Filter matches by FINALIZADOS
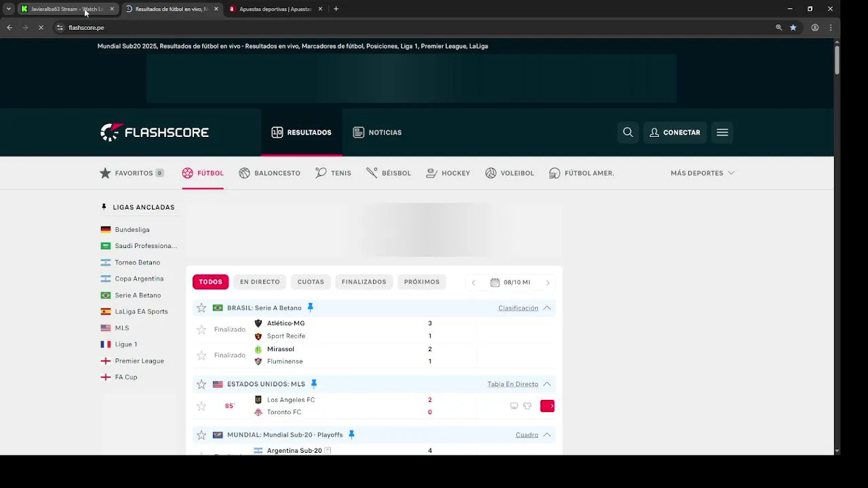The image size is (868, 488). tap(364, 282)
